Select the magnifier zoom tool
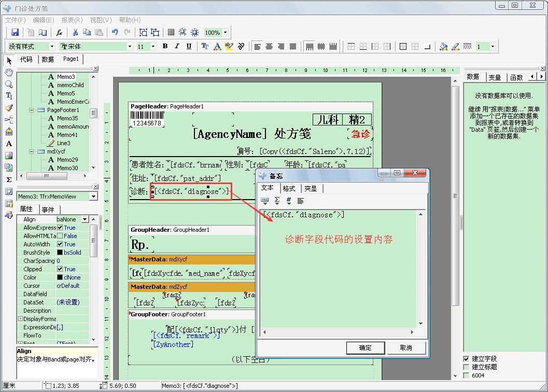Viewport: 548px width, 392px height. (x=9, y=85)
